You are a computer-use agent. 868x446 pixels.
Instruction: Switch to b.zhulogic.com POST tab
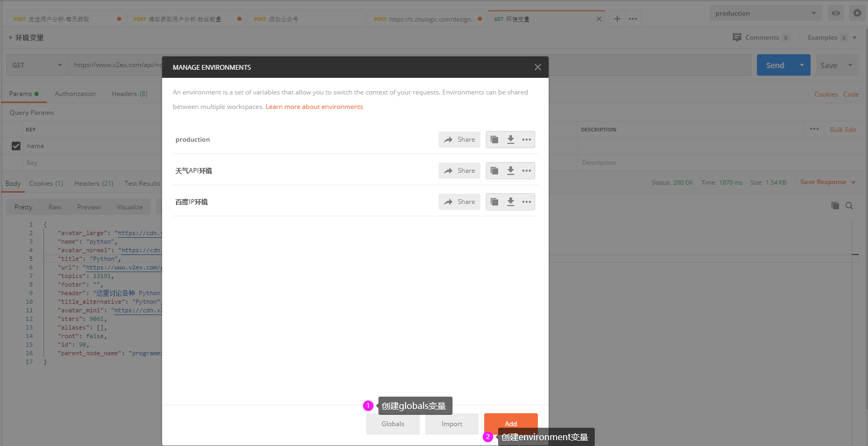[x=426, y=19]
